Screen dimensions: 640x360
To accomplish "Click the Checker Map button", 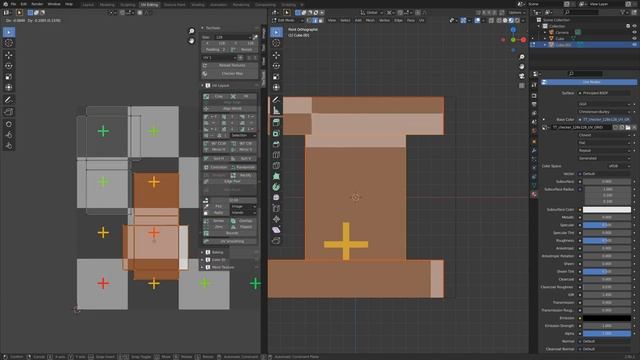I will [x=230, y=73].
